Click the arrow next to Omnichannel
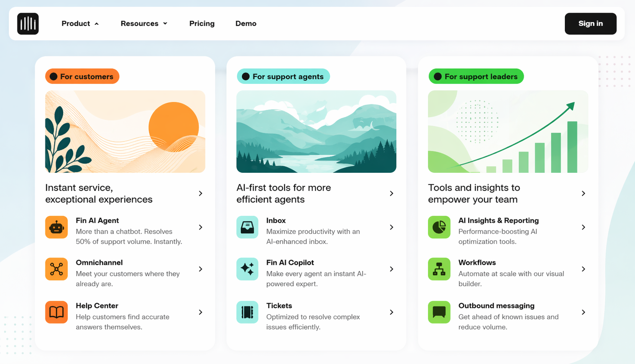 (201, 269)
